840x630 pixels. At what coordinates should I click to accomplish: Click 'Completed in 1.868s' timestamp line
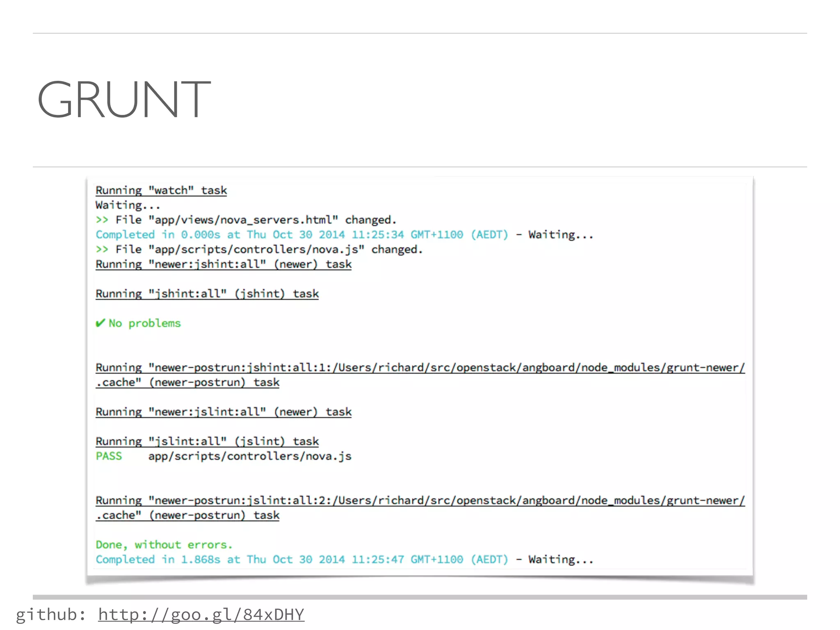tap(344, 559)
